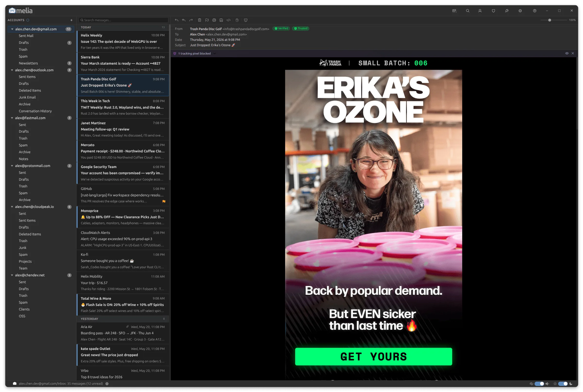Click the shield alert report icon in message toolbar
583x392 pixels.
coord(246,20)
